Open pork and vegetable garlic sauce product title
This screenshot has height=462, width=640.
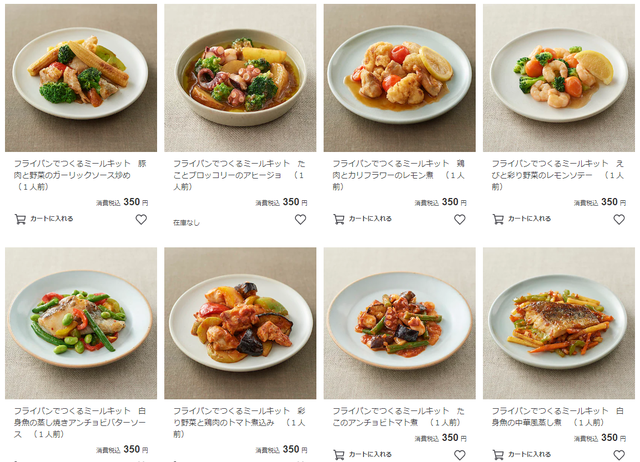tap(80, 175)
